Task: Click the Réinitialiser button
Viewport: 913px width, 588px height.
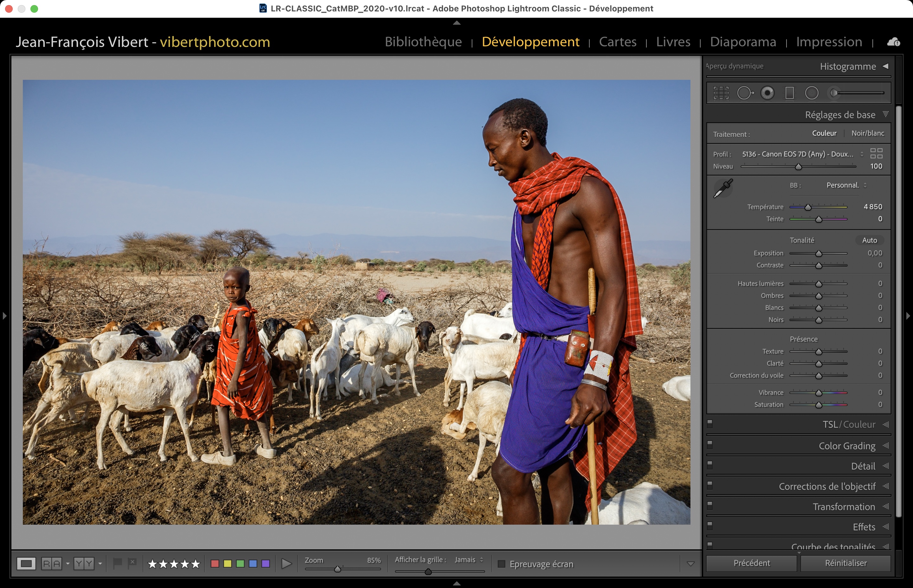Action: (845, 563)
